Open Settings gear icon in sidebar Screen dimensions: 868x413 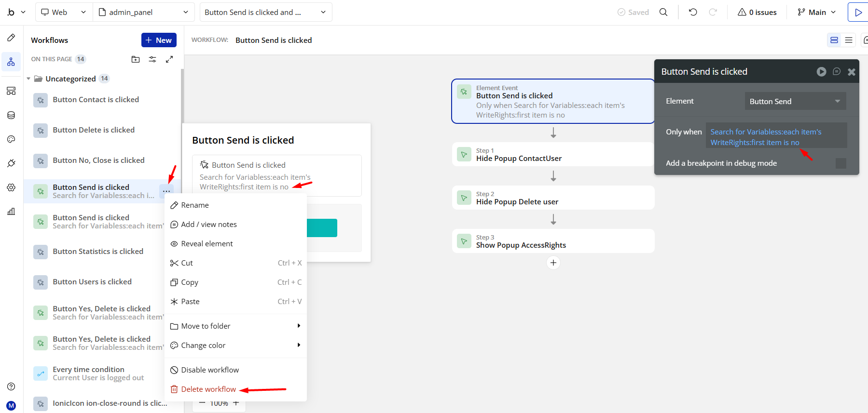click(x=11, y=187)
